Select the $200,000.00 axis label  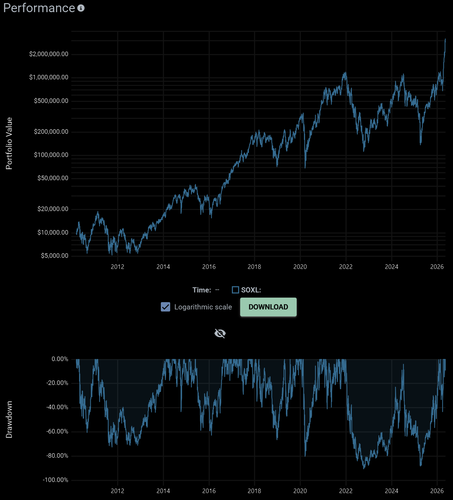tap(51, 132)
